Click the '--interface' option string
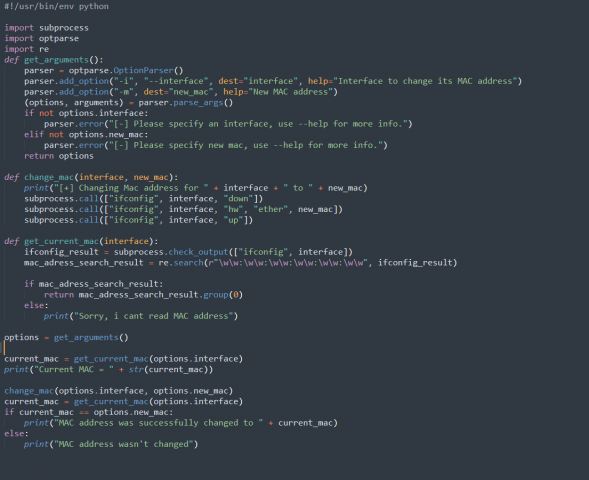The height and width of the screenshot is (480, 589). click(x=176, y=81)
